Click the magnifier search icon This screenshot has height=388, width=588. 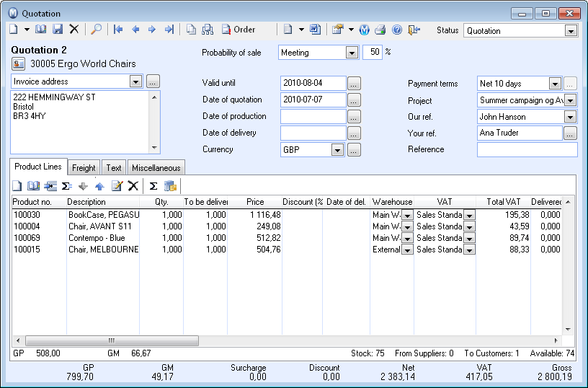point(97,30)
